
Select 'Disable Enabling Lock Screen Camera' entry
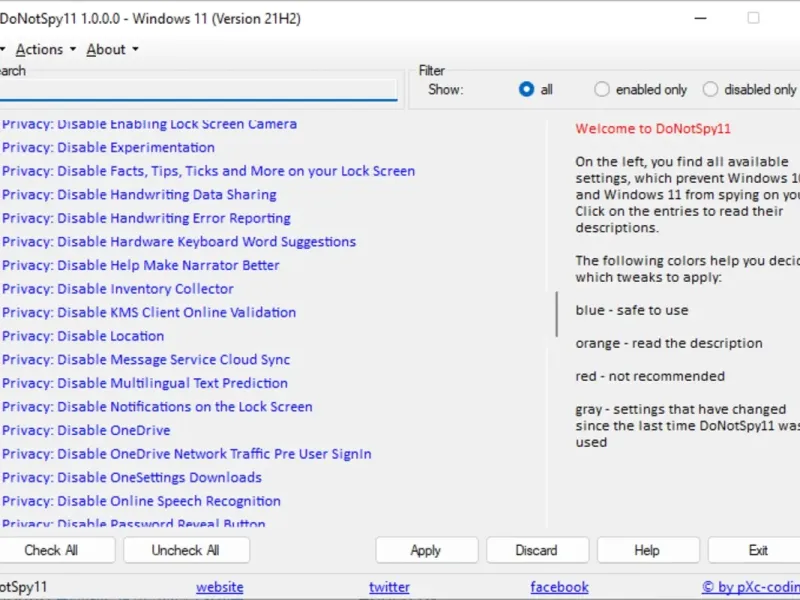click(149, 124)
